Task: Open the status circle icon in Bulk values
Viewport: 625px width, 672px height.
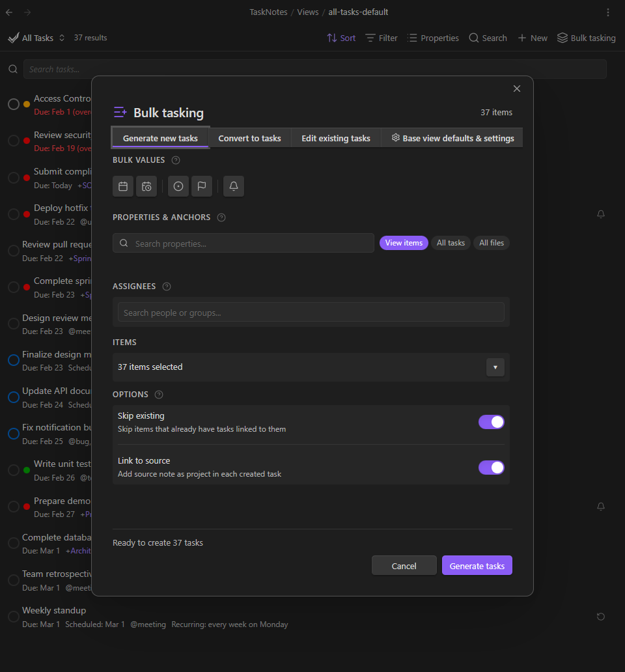Action: [x=178, y=186]
